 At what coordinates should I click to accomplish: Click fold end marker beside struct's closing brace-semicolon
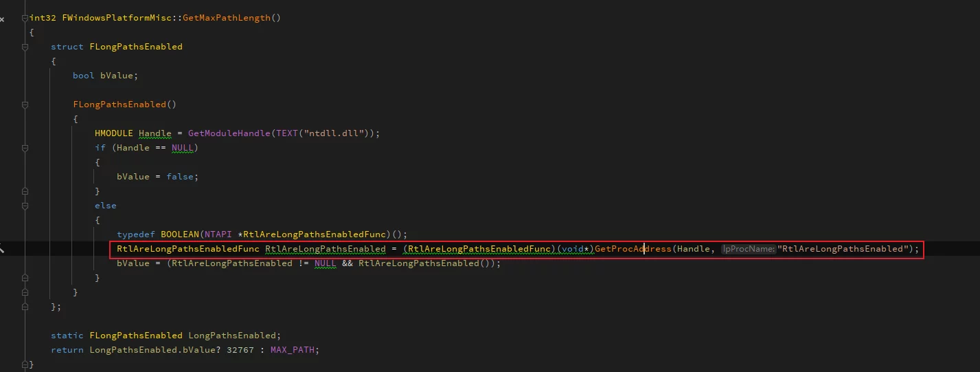[25, 307]
